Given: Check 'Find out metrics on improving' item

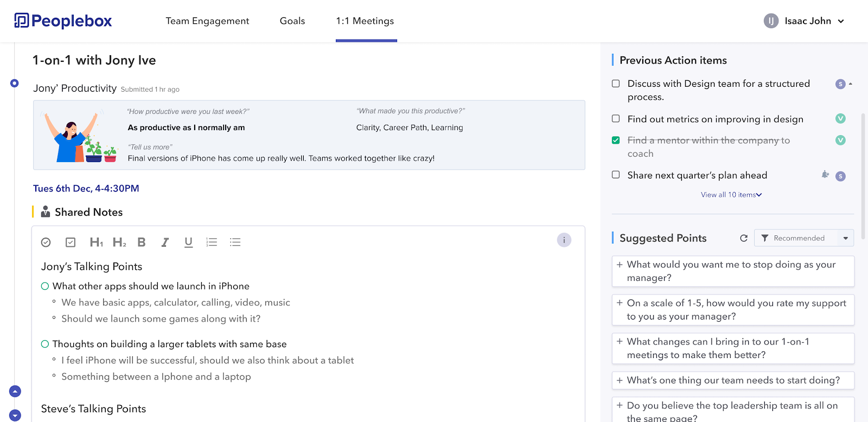Looking at the screenshot, I should pyautogui.click(x=616, y=119).
